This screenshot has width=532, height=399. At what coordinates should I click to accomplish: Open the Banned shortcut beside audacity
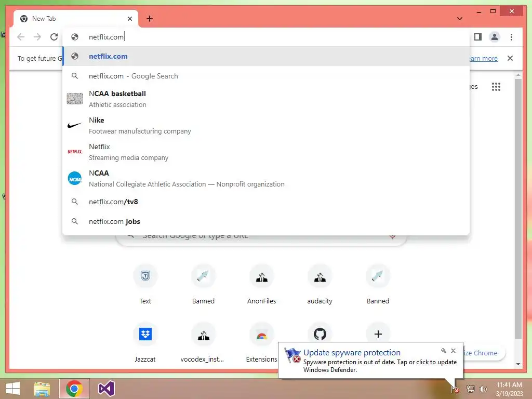[378, 284]
